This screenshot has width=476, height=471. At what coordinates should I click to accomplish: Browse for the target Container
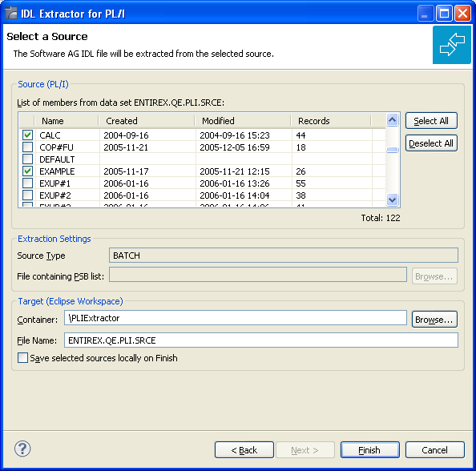(434, 320)
